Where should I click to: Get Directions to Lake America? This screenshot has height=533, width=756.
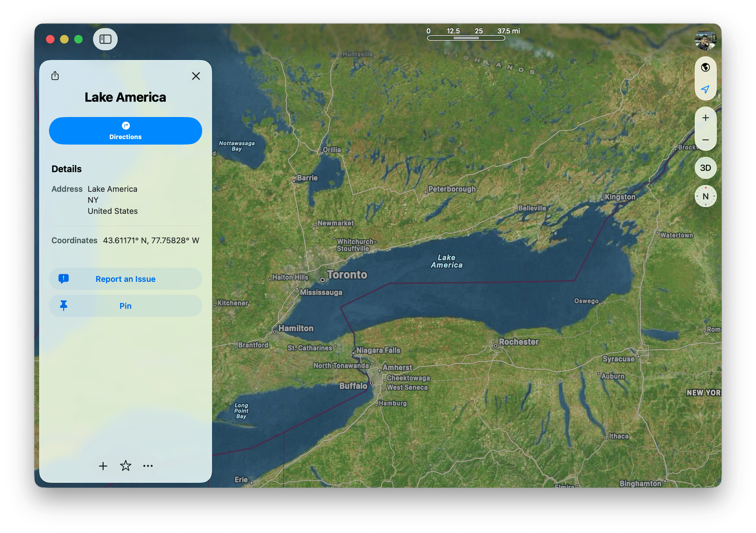pyautogui.click(x=126, y=131)
